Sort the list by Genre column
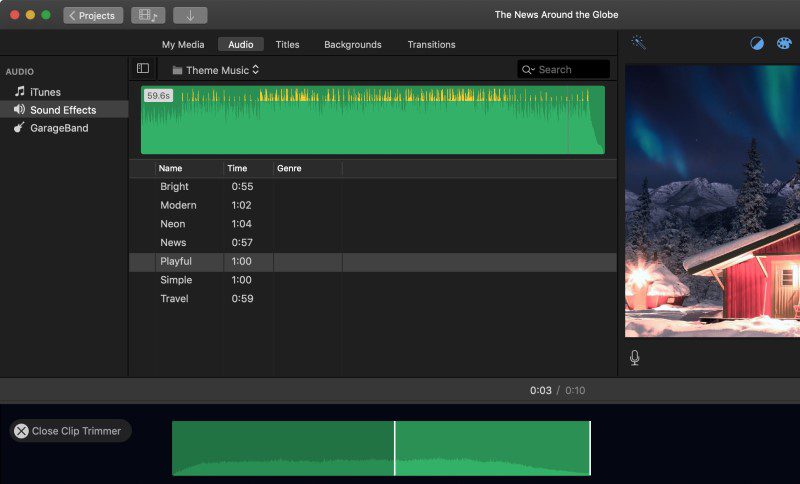 coord(289,168)
